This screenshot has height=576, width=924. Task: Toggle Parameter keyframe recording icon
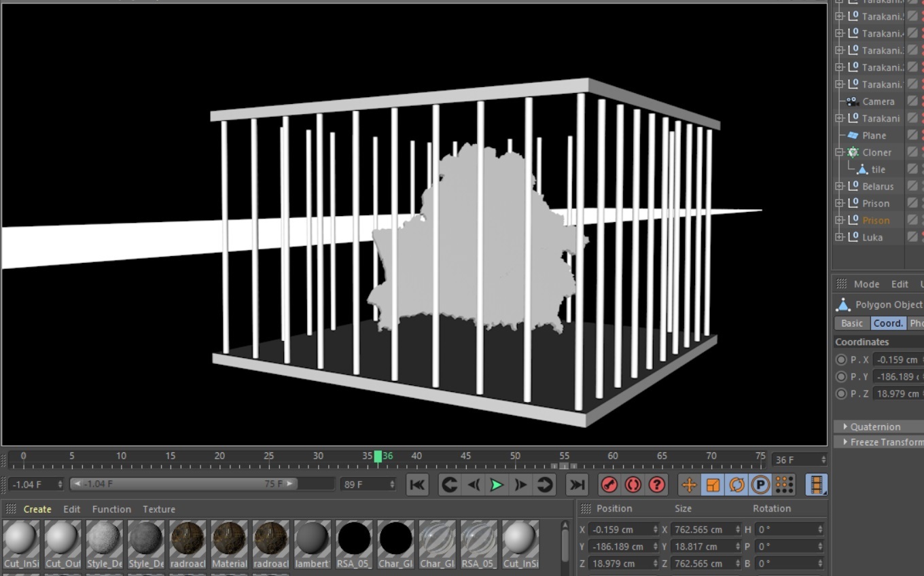tap(760, 485)
